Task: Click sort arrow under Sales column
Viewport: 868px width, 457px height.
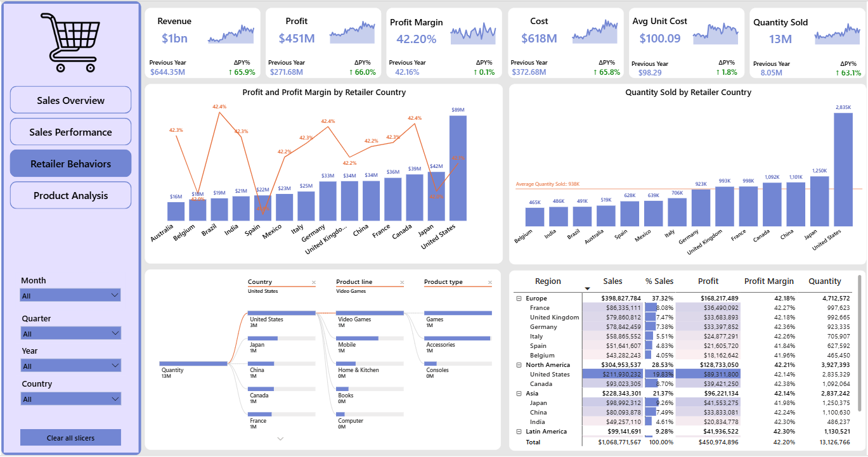Action: tap(587, 289)
